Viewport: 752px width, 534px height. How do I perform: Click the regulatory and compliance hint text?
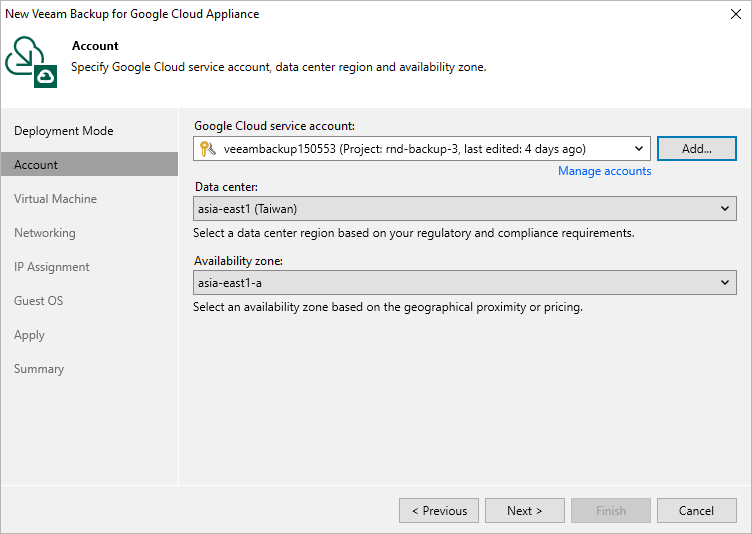[x=413, y=233]
